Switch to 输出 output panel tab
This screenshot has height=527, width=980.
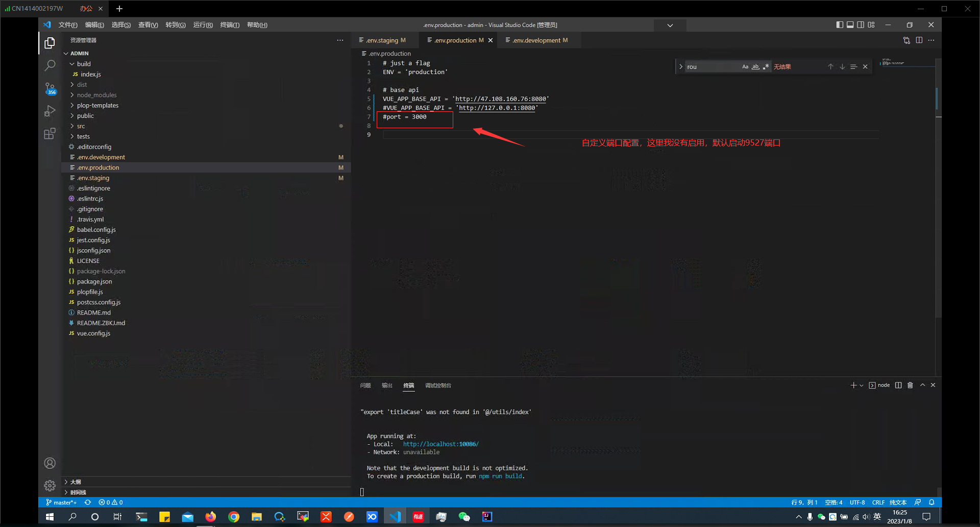tap(387, 386)
